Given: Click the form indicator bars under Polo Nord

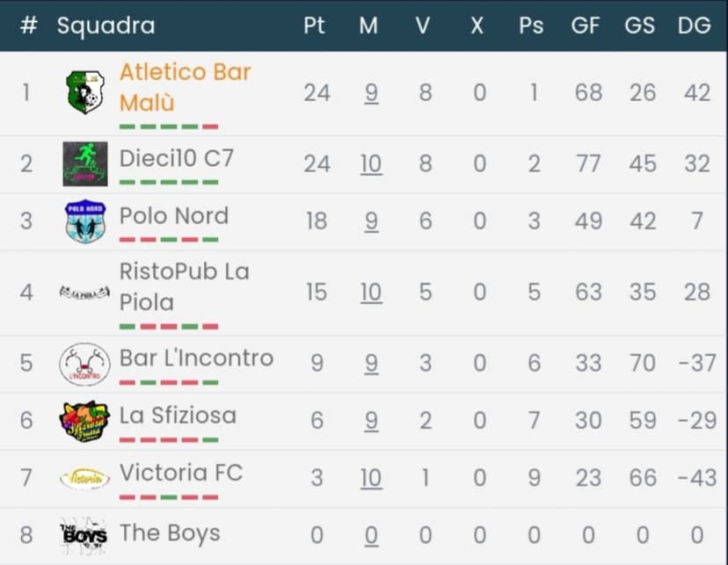Looking at the screenshot, I should pos(168,239).
